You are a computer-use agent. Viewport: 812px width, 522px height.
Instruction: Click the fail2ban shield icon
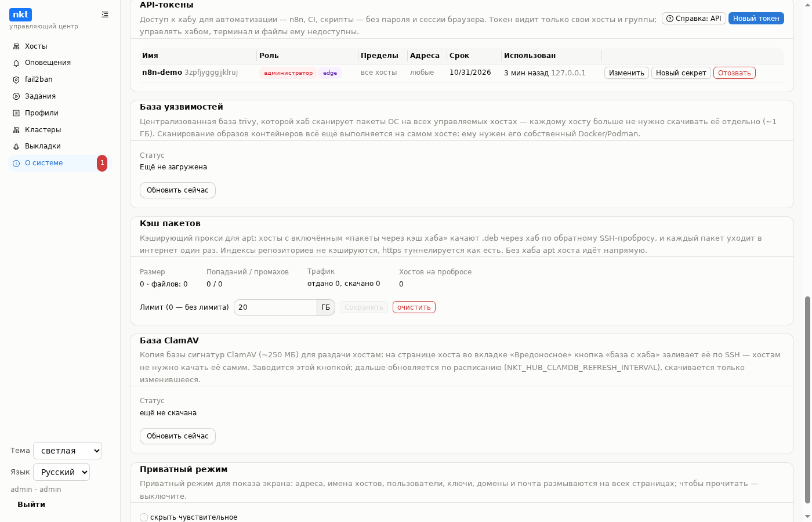click(16, 79)
